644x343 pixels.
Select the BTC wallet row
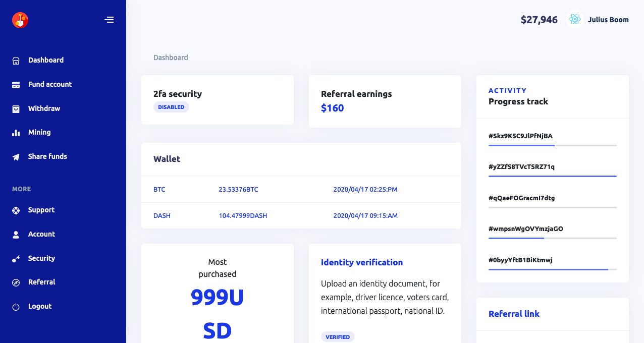click(301, 190)
